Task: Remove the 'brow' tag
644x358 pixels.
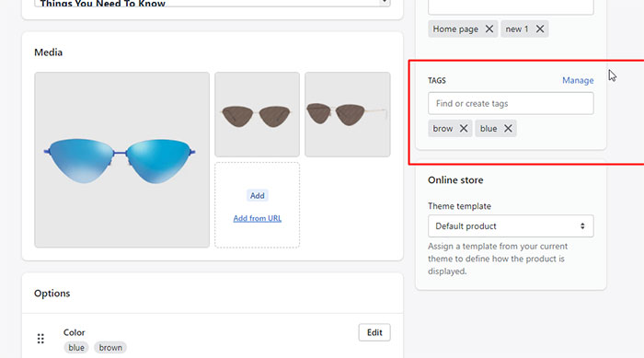Action: (x=464, y=128)
